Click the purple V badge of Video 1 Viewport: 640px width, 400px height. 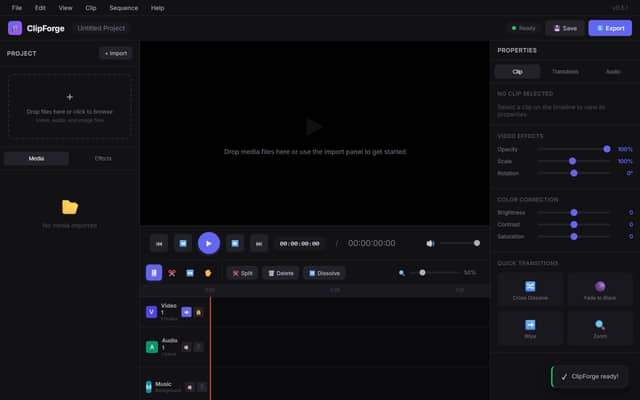pos(151,312)
